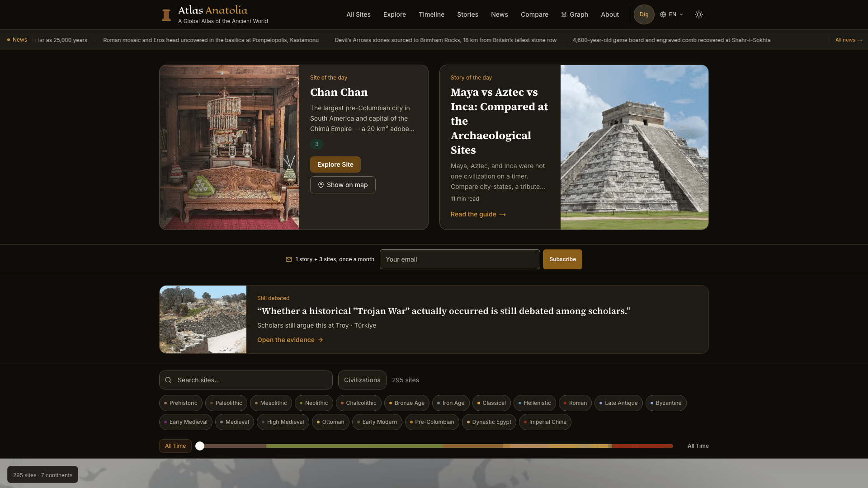Open the News navigation item
Screen dimensions: 868x488
(500, 14)
